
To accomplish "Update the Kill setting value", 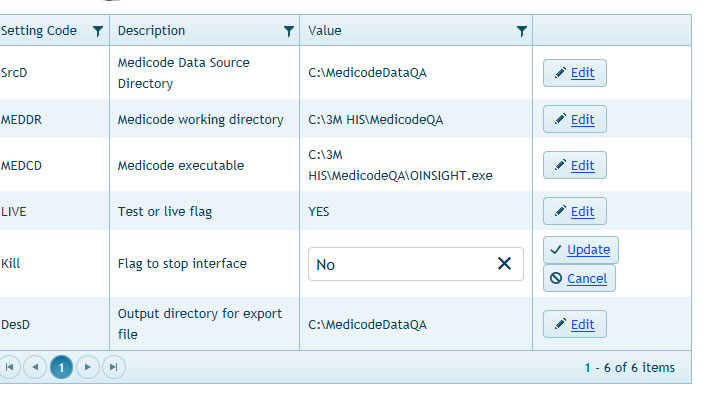I will point(580,249).
